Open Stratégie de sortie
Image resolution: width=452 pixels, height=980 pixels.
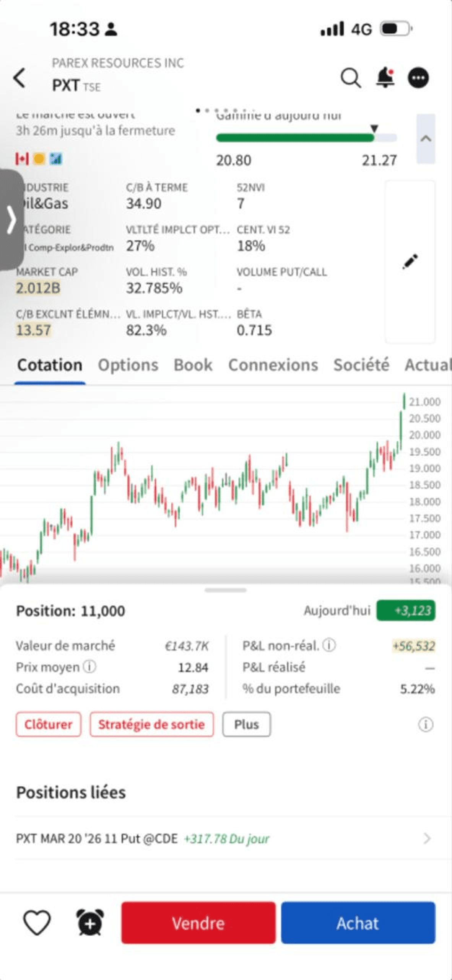tap(151, 724)
